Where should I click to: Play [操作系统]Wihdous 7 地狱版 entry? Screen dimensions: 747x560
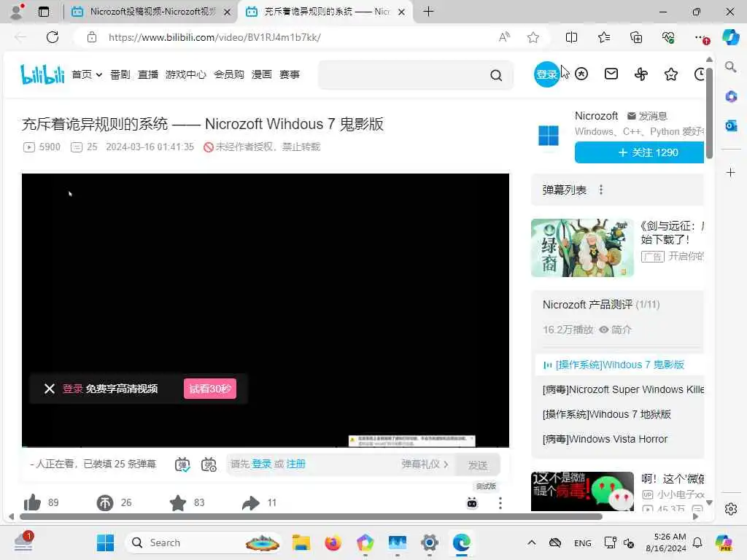[606, 414]
